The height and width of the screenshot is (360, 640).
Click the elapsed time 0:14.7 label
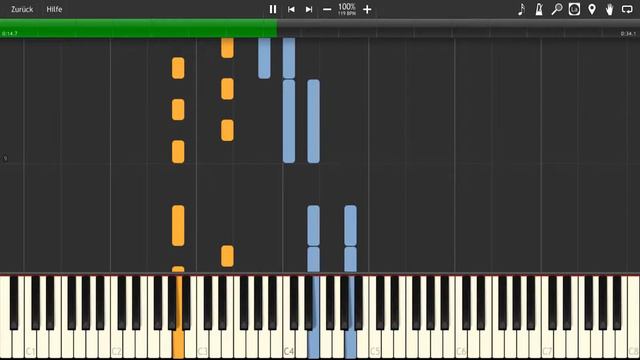click(9, 33)
